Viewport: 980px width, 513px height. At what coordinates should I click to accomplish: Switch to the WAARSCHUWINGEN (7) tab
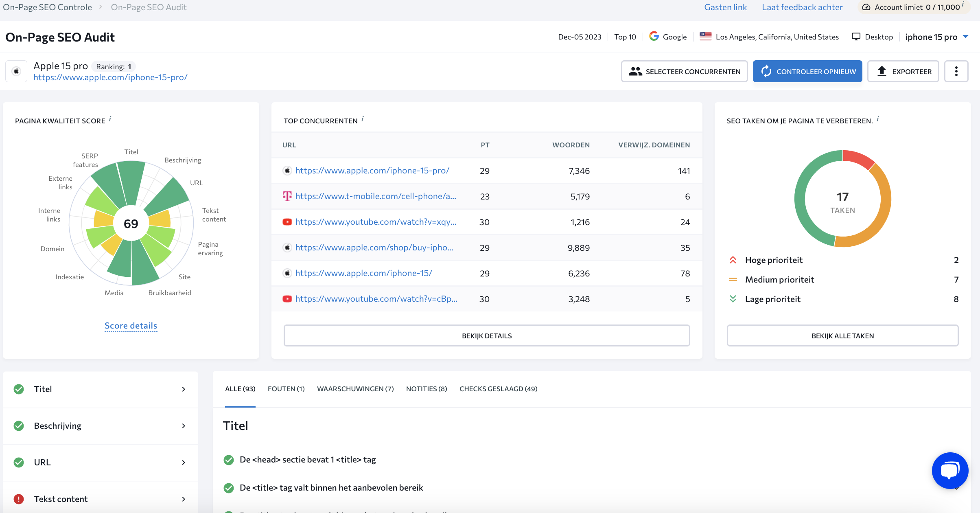tap(355, 389)
